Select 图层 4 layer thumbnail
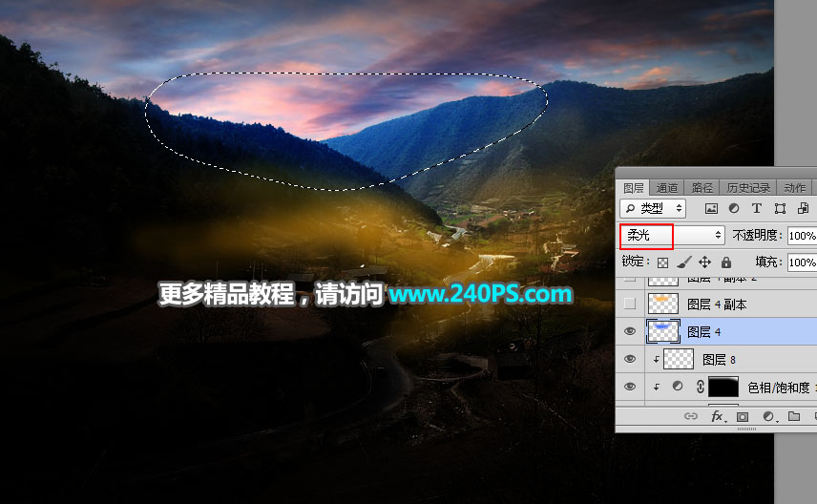The width and height of the screenshot is (817, 504). tap(662, 331)
